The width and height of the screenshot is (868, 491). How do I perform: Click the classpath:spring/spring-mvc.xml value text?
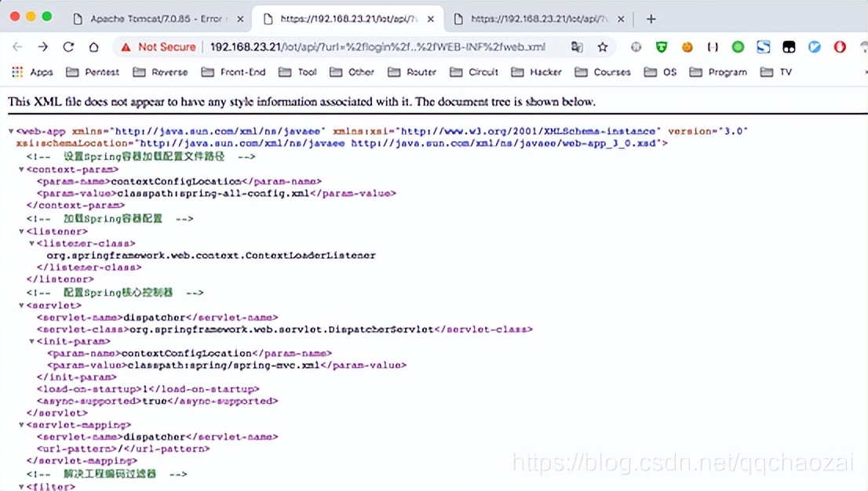point(224,366)
